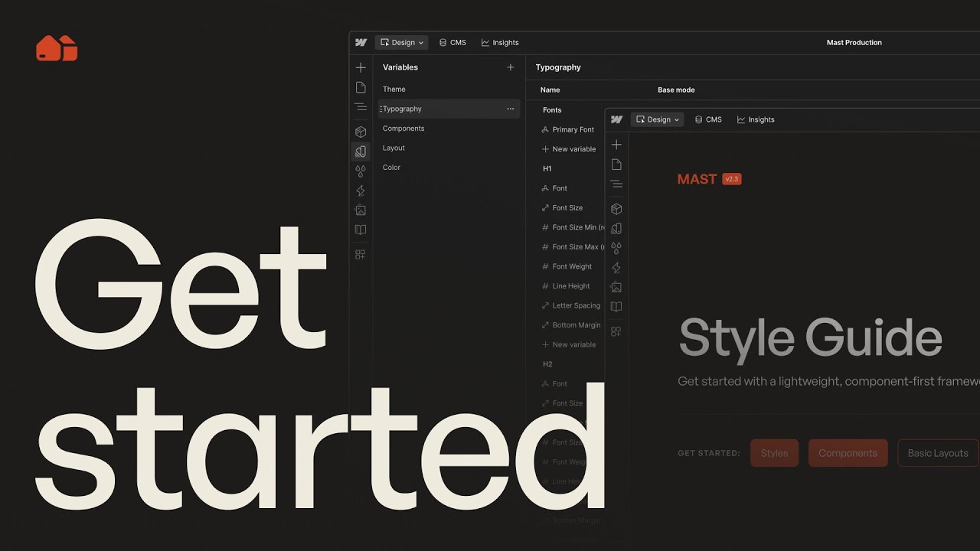The height and width of the screenshot is (551, 980).
Task: Switch to CMS in the front window
Action: (708, 119)
